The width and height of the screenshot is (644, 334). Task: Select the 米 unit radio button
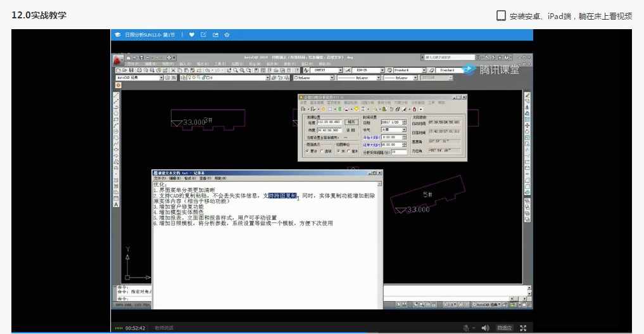(338, 151)
